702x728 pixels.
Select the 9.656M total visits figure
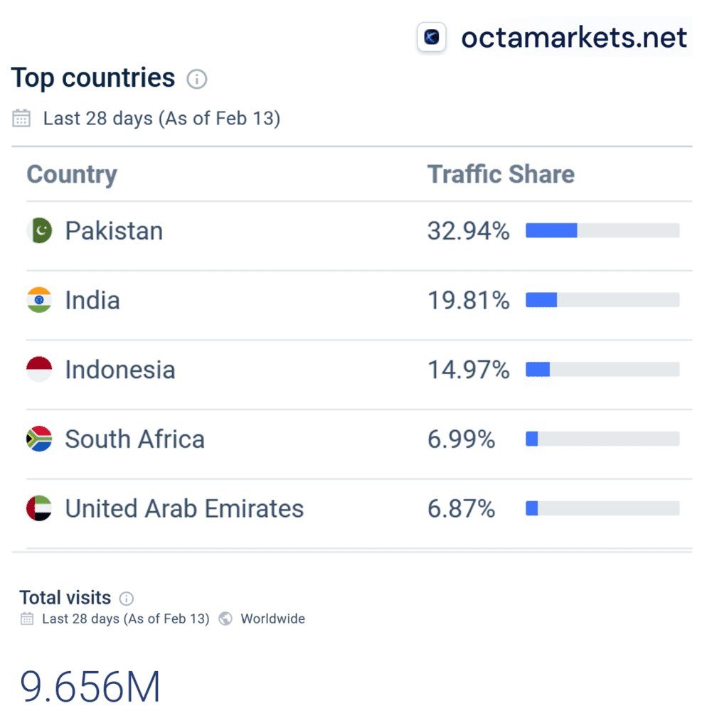pyautogui.click(x=88, y=685)
